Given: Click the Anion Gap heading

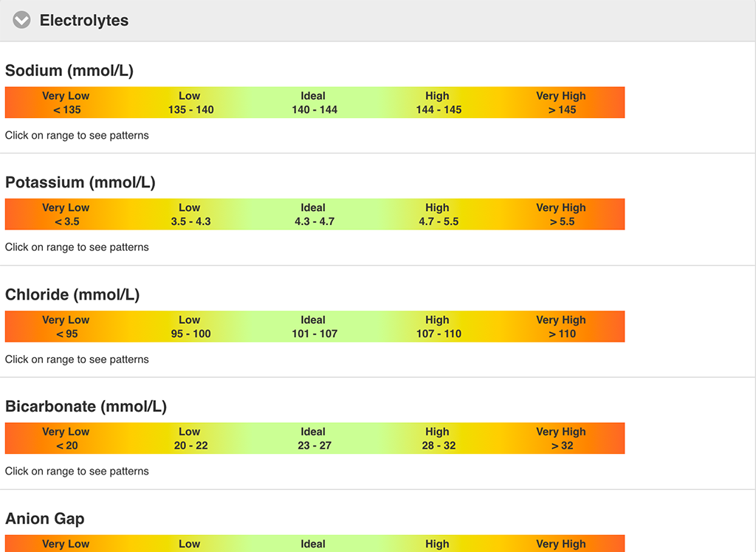Looking at the screenshot, I should tap(45, 519).
